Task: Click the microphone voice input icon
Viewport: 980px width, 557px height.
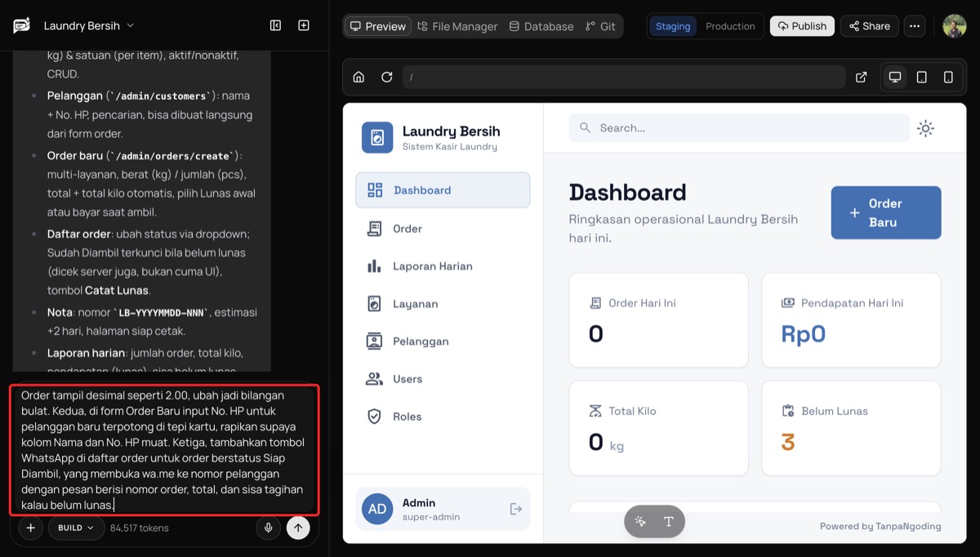Action: (x=268, y=528)
